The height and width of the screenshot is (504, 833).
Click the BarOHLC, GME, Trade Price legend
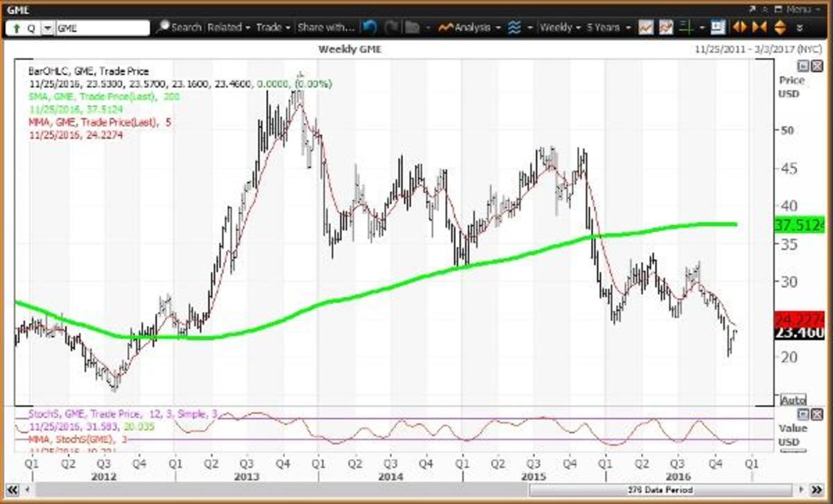click(89, 71)
